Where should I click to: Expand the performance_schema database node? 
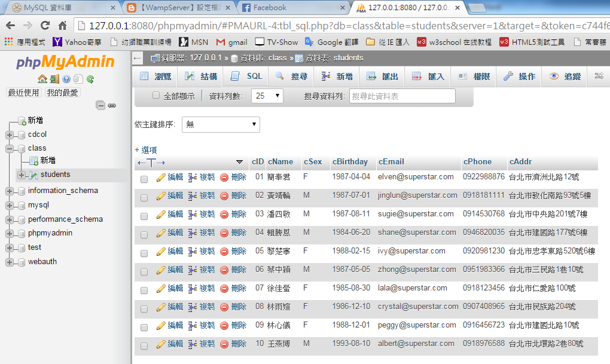click(x=10, y=220)
